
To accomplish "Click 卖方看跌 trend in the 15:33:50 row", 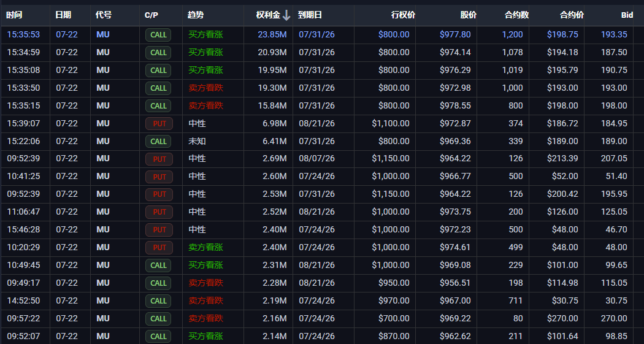I will click(x=205, y=88).
